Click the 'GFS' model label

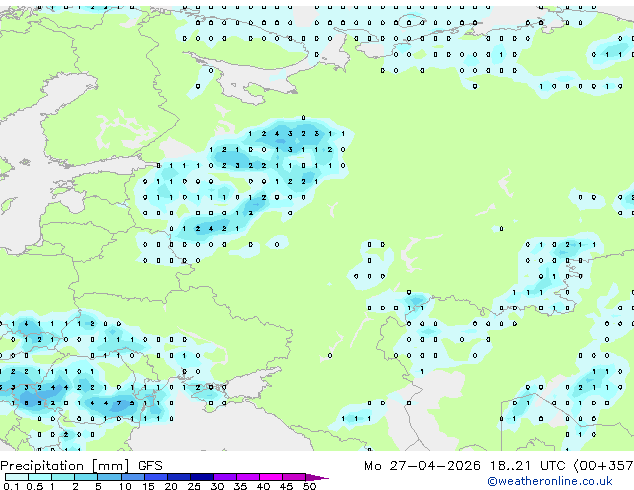coord(150,466)
